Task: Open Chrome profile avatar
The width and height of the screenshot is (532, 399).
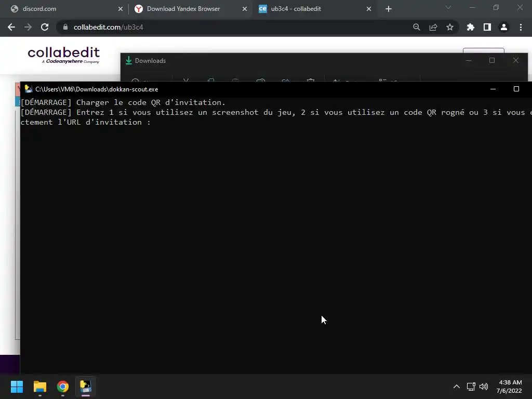Action: [504, 27]
